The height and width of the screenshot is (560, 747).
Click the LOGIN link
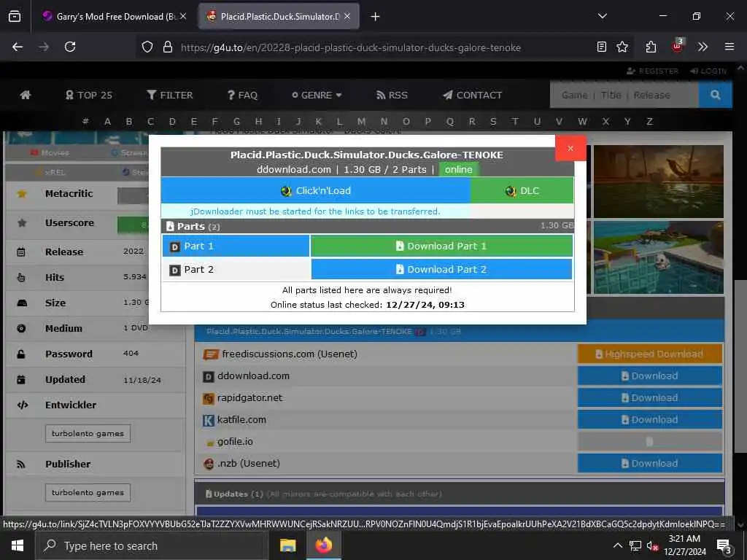(x=708, y=71)
